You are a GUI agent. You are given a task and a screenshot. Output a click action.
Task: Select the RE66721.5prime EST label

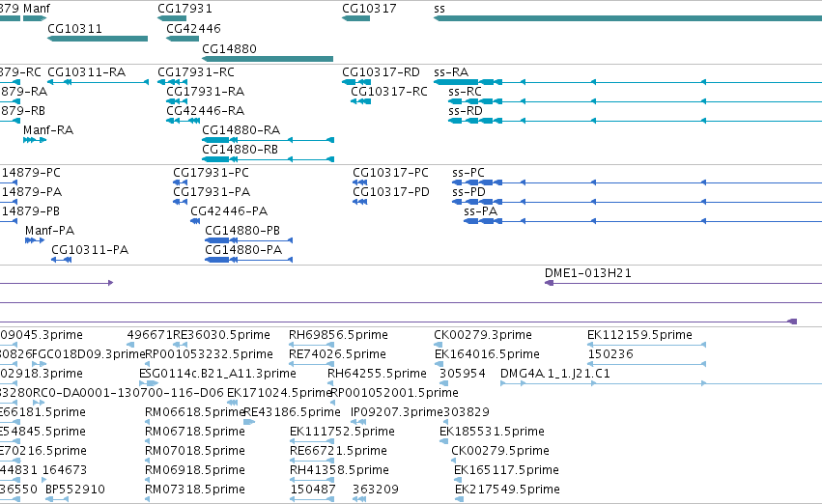tap(339, 451)
